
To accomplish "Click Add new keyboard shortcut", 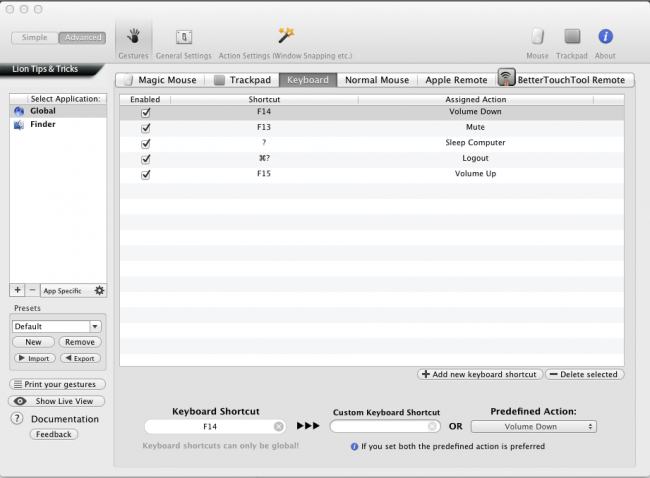I will 480,374.
